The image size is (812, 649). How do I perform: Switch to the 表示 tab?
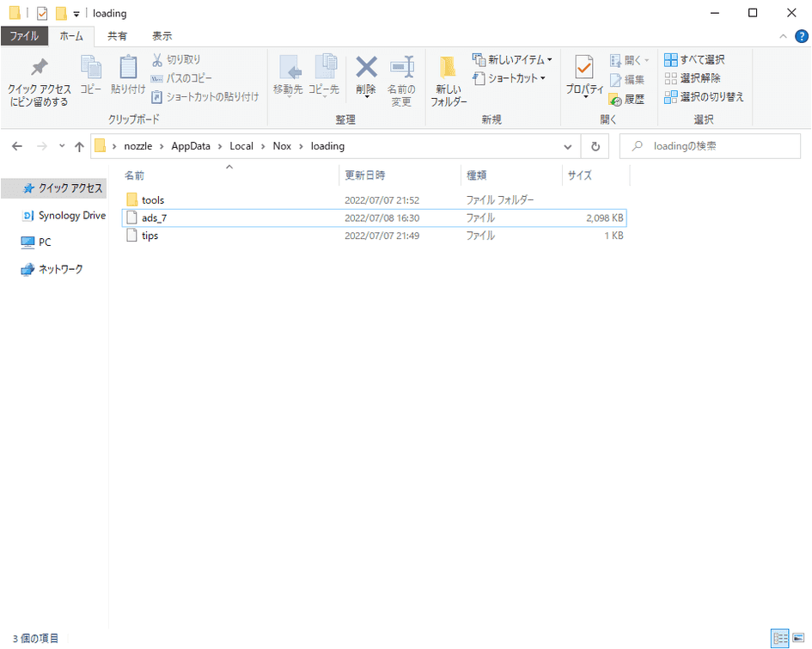pos(162,35)
